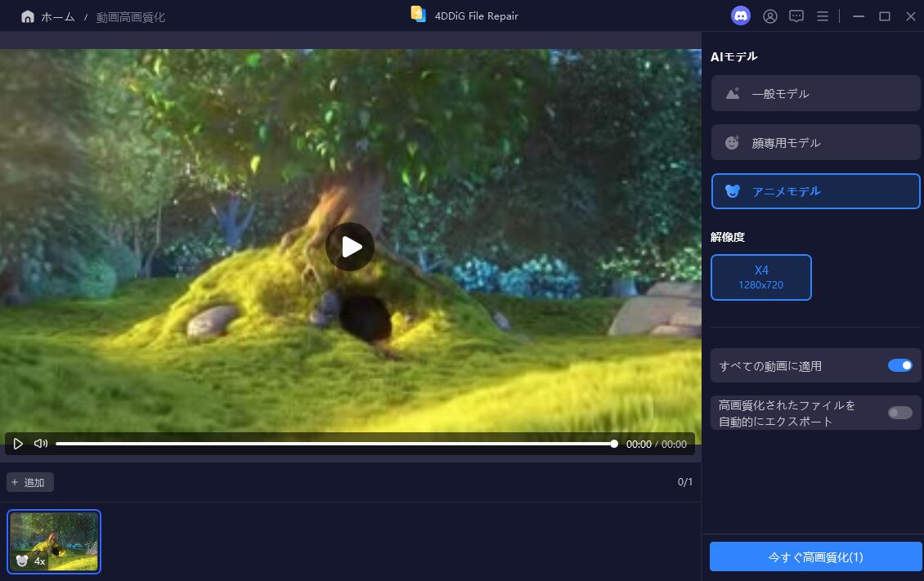
Task: Select the forest video thumbnail
Action: (x=54, y=542)
